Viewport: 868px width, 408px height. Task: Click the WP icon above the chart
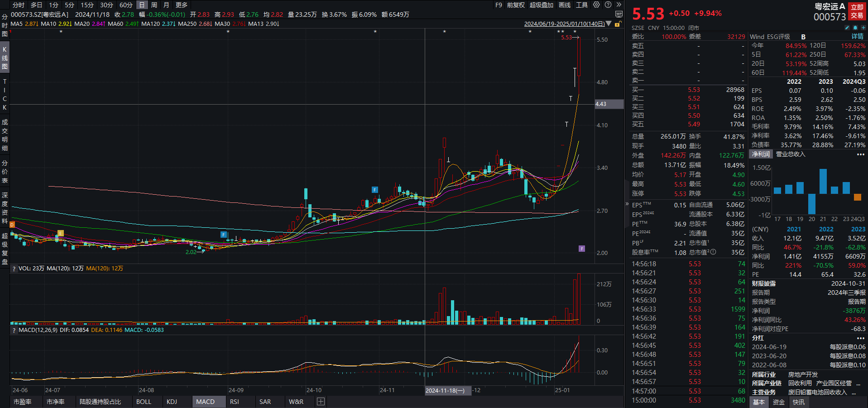[619, 14]
